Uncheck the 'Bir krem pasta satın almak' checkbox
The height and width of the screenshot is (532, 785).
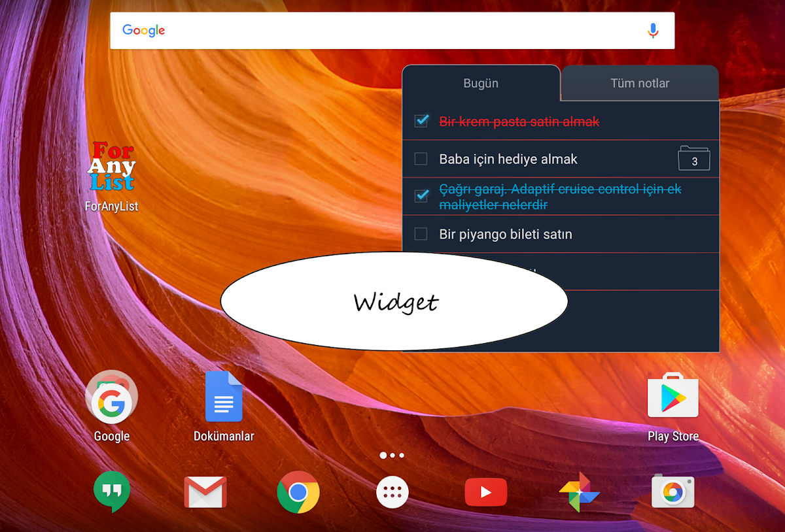[421, 121]
